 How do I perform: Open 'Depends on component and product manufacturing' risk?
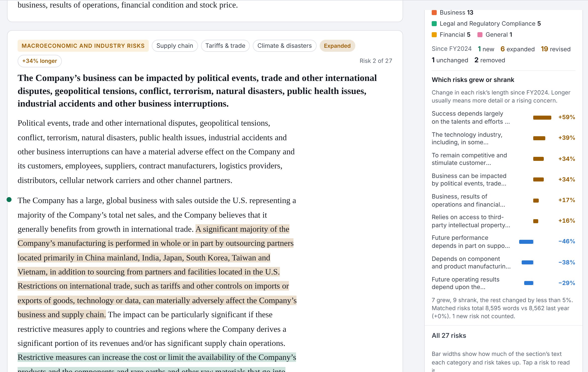pos(503,262)
